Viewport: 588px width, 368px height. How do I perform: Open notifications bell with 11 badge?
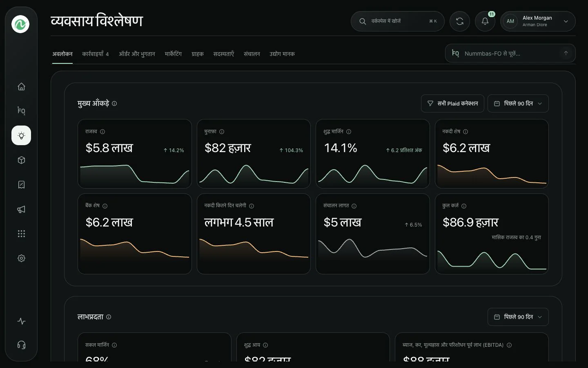[485, 21]
